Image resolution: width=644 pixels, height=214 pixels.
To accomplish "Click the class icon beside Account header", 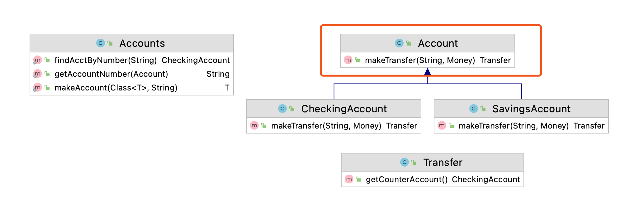I will pyautogui.click(x=399, y=43).
